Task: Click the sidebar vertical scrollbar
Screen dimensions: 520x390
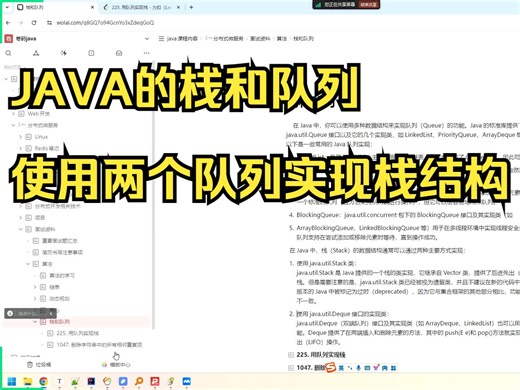Action: coord(153,195)
